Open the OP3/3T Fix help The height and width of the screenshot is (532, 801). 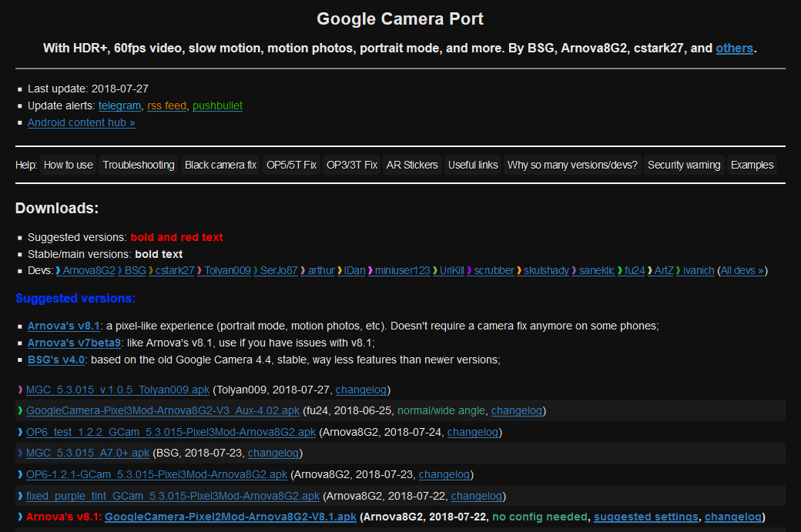pos(352,165)
